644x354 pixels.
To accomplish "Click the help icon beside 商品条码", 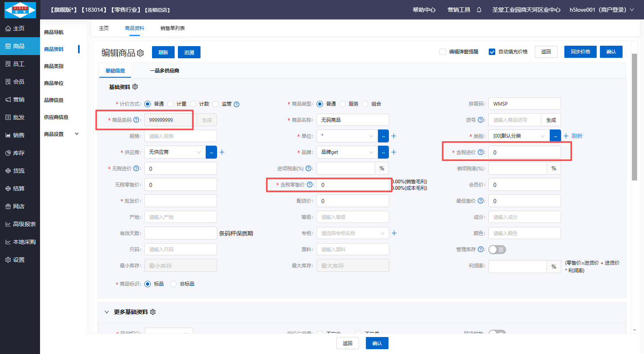I will point(136,120).
